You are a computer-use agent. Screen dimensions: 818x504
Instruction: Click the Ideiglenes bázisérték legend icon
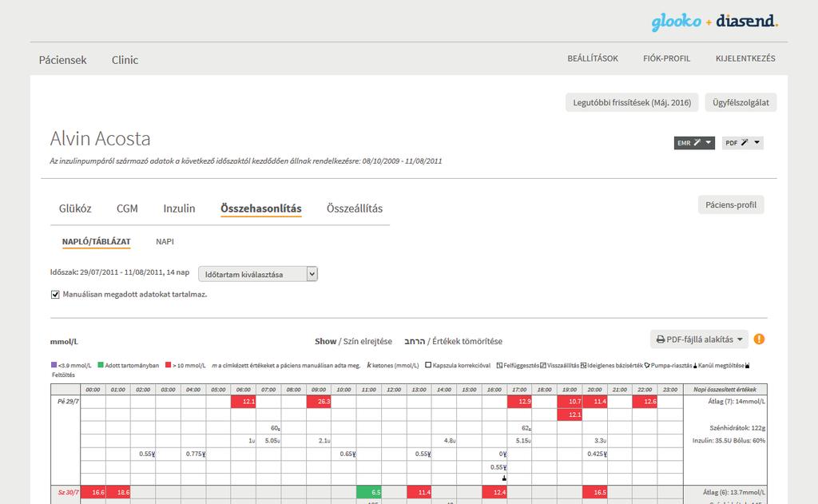(584, 365)
